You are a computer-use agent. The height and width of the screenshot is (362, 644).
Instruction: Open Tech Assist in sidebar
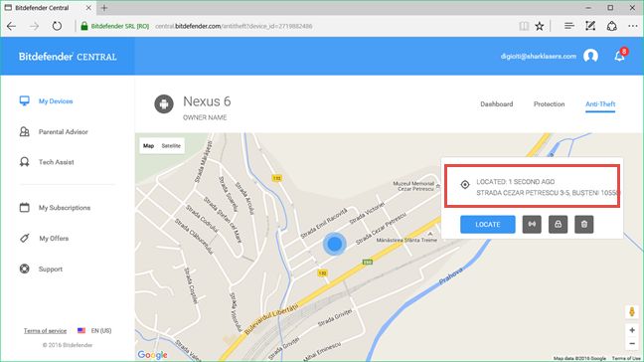tap(57, 162)
